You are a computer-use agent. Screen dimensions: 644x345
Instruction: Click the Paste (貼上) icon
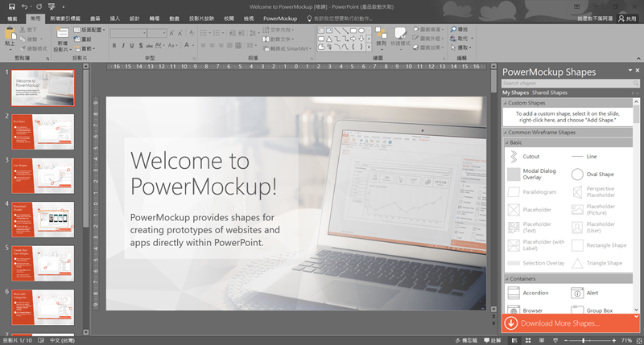pyautogui.click(x=10, y=35)
